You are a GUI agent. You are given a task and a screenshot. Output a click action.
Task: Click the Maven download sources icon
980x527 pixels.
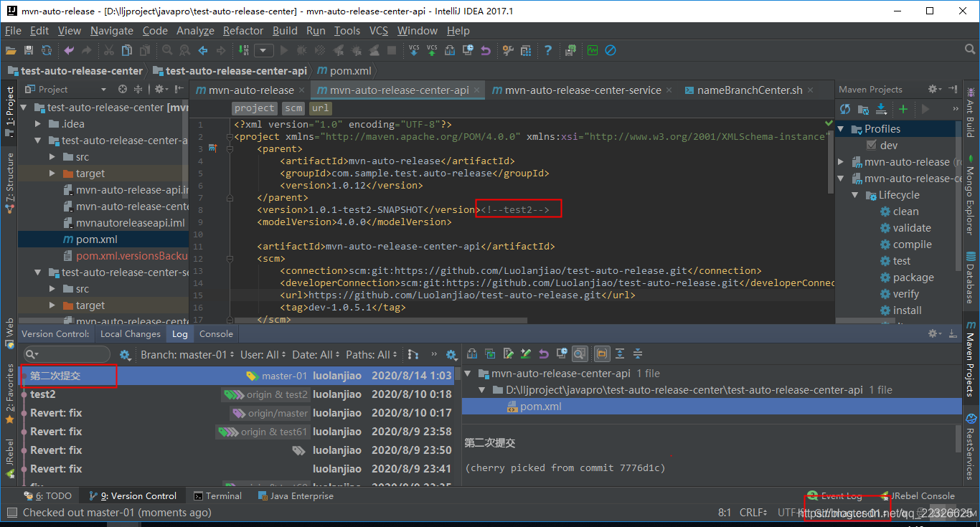click(882, 109)
